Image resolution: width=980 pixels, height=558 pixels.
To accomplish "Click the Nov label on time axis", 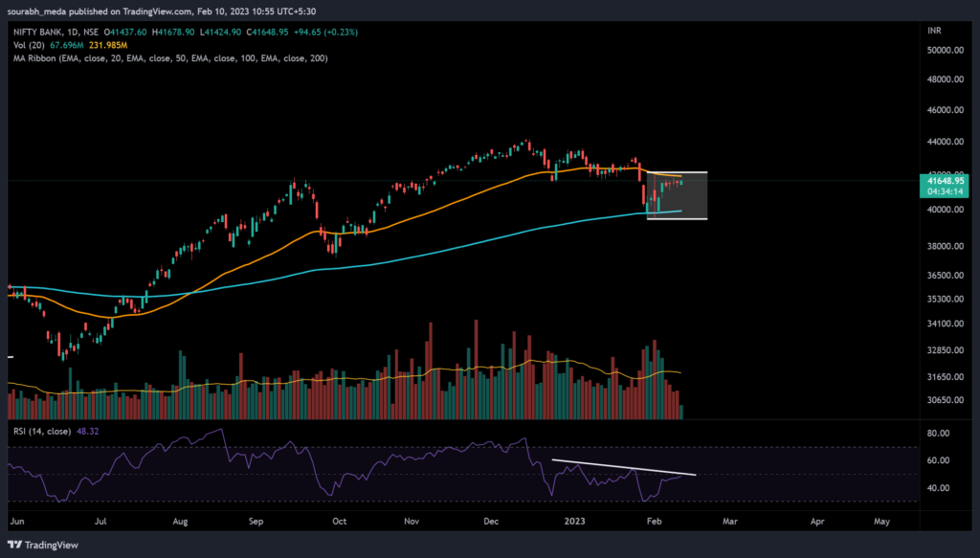I will [x=412, y=521].
